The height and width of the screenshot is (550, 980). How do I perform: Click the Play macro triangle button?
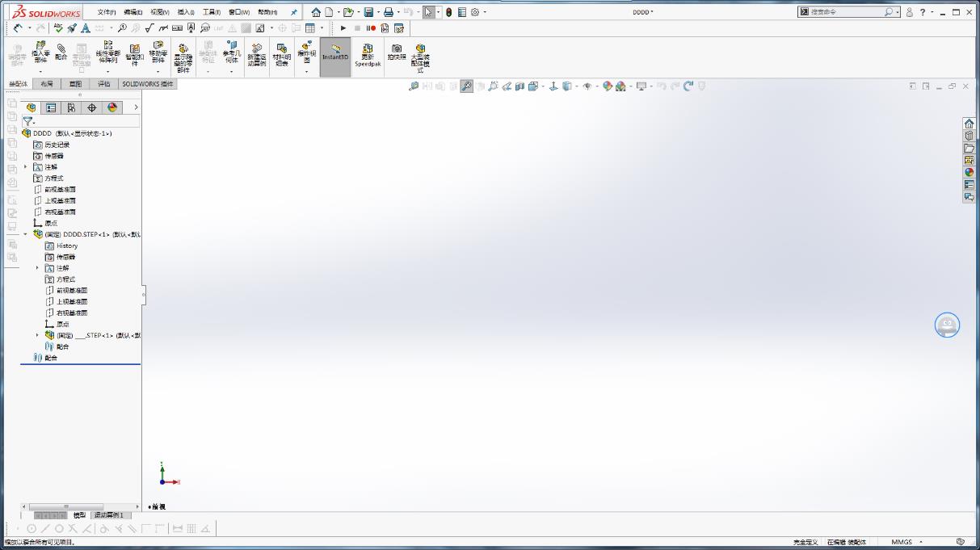(343, 27)
